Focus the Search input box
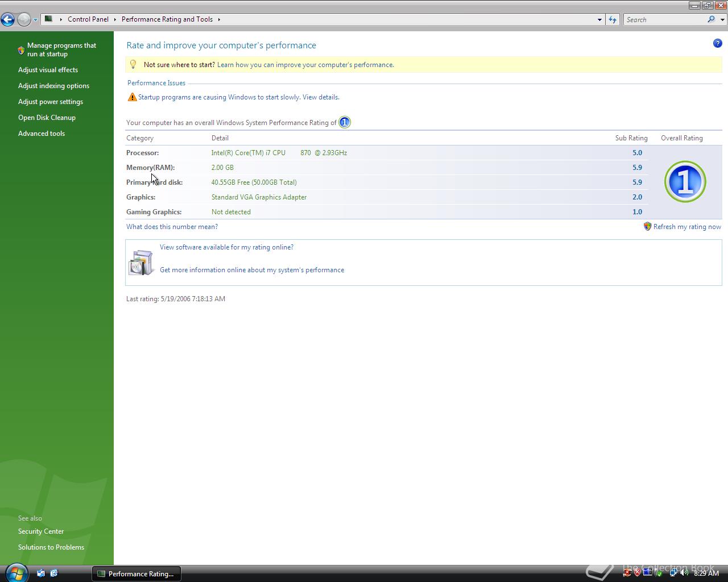 [x=665, y=19]
